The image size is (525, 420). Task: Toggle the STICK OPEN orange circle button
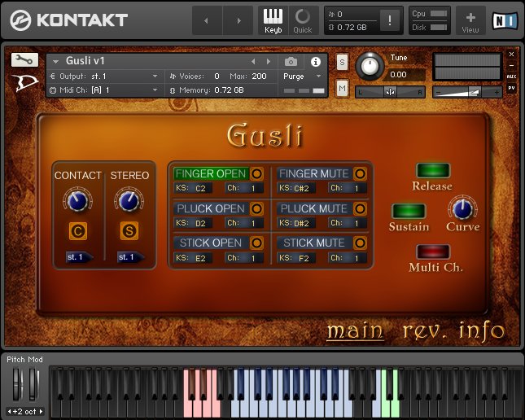pyautogui.click(x=257, y=243)
